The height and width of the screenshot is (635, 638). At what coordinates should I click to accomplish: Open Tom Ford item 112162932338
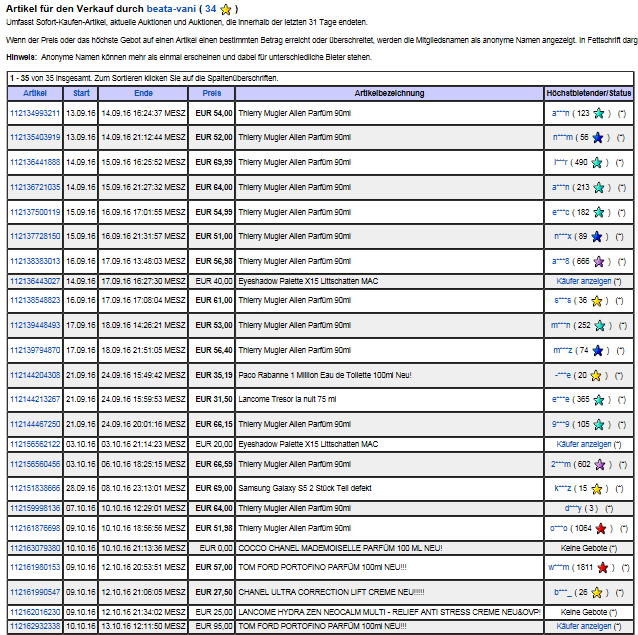tap(35, 626)
